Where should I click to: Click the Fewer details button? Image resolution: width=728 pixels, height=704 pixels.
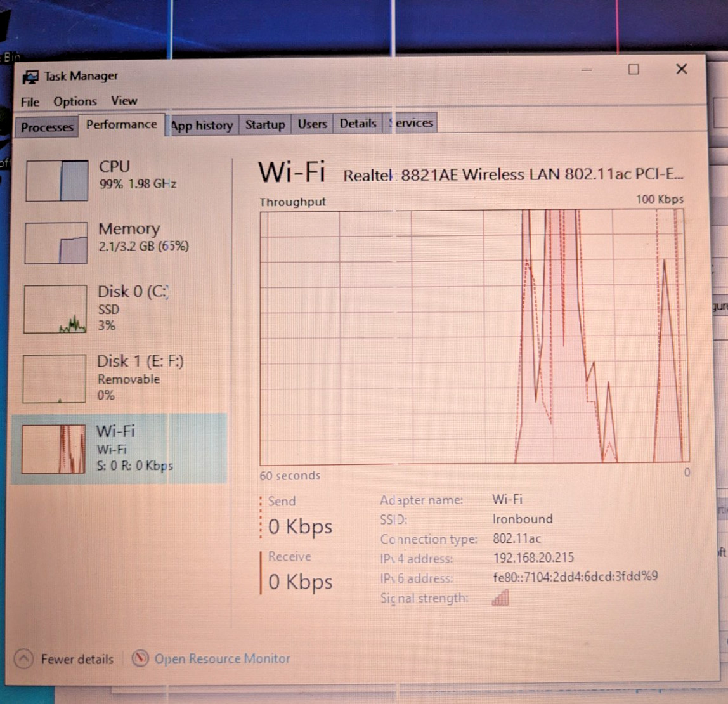tap(65, 659)
